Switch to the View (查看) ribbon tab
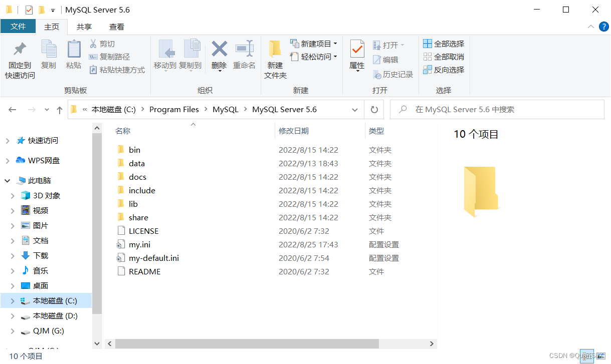This screenshot has width=611, height=364. pyautogui.click(x=117, y=27)
